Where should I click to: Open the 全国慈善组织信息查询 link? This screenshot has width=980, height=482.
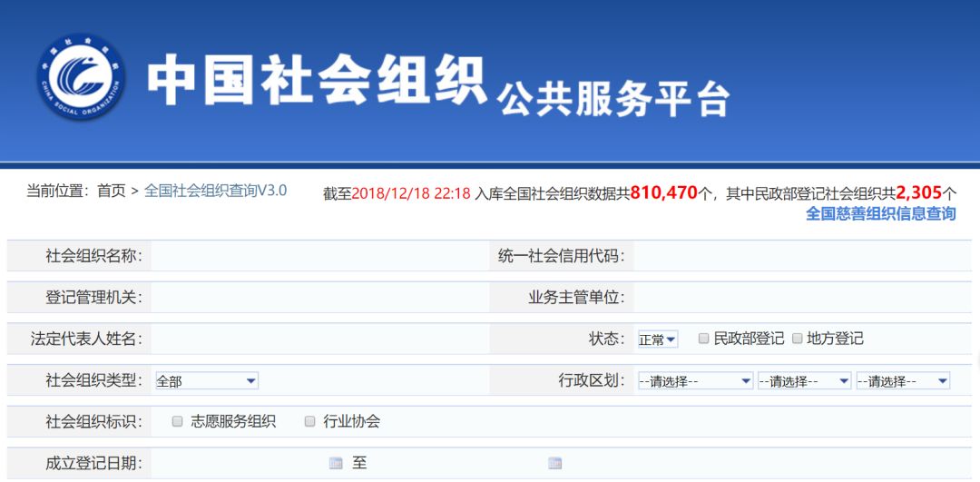coord(880,214)
